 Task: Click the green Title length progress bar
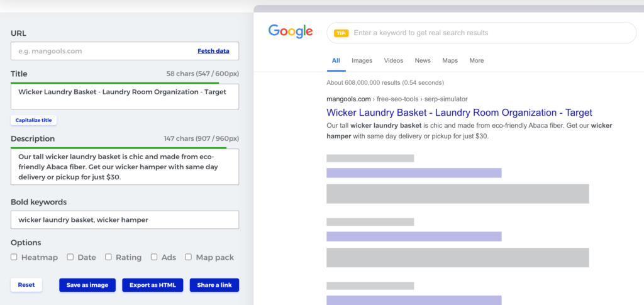(x=114, y=83)
